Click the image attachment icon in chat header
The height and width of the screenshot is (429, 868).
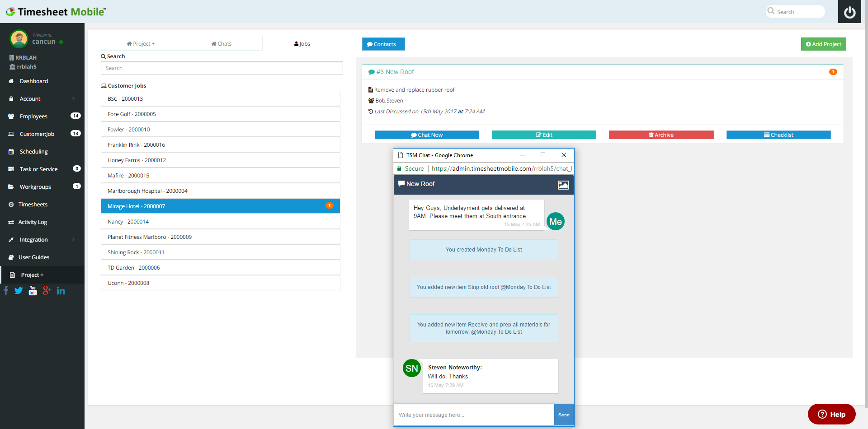563,185
